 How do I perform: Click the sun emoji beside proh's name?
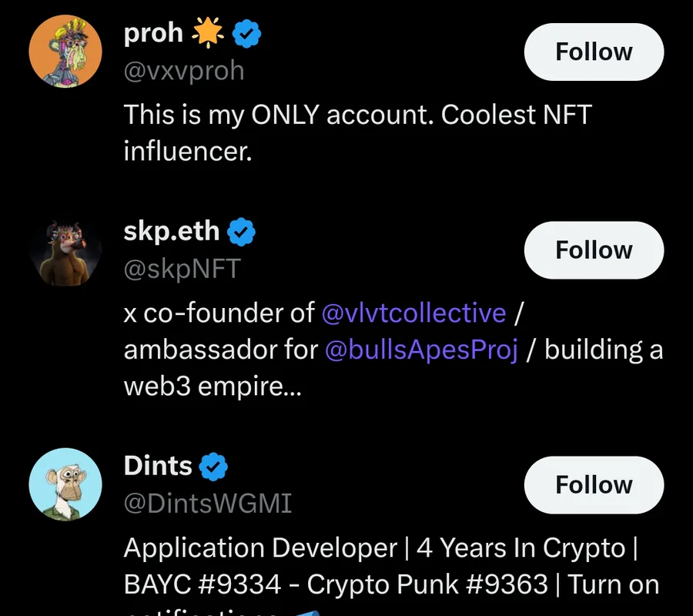[x=208, y=33]
